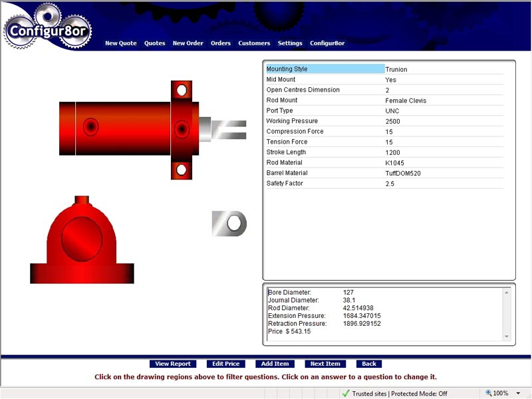Click 'Protected Mode: Off' in status bar

[419, 394]
